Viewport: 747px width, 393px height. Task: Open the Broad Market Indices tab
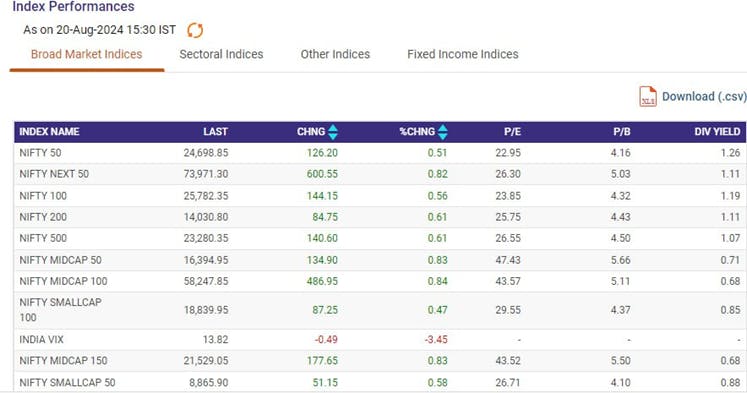pos(87,54)
